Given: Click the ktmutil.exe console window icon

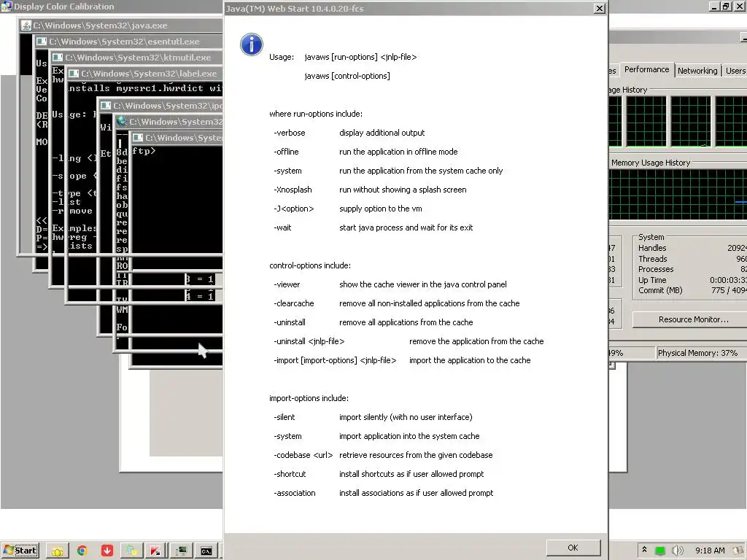Looking at the screenshot, I should click(58, 58).
